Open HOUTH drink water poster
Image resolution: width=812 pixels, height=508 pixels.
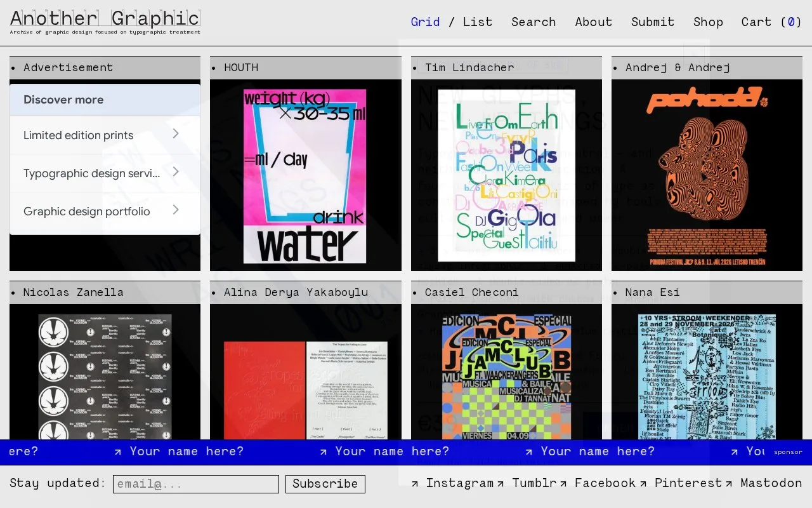tap(305, 176)
